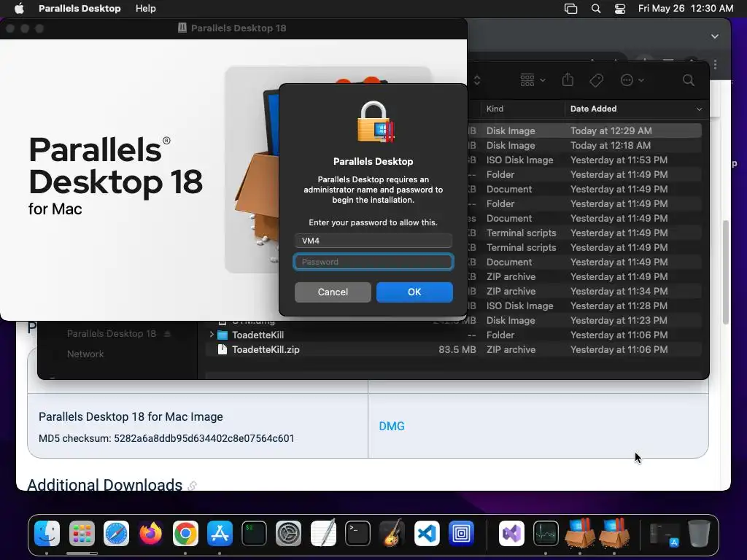
Task: Click Network in the Finder sidebar
Action: click(x=85, y=354)
